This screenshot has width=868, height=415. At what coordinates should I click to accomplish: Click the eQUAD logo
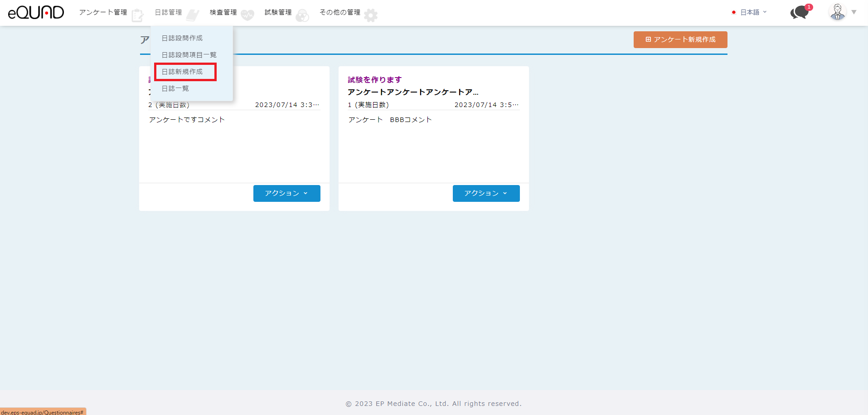pos(36,13)
